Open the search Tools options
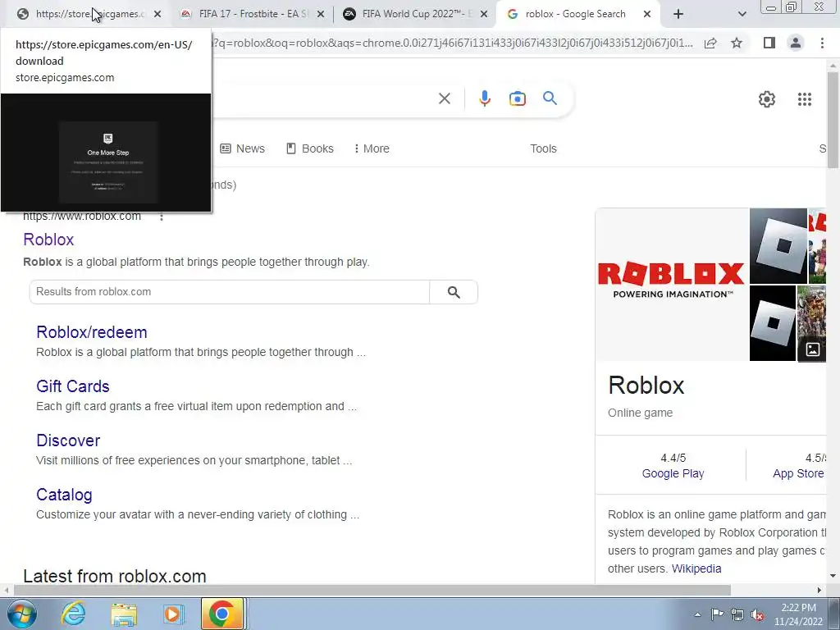The image size is (840, 630). (x=543, y=148)
